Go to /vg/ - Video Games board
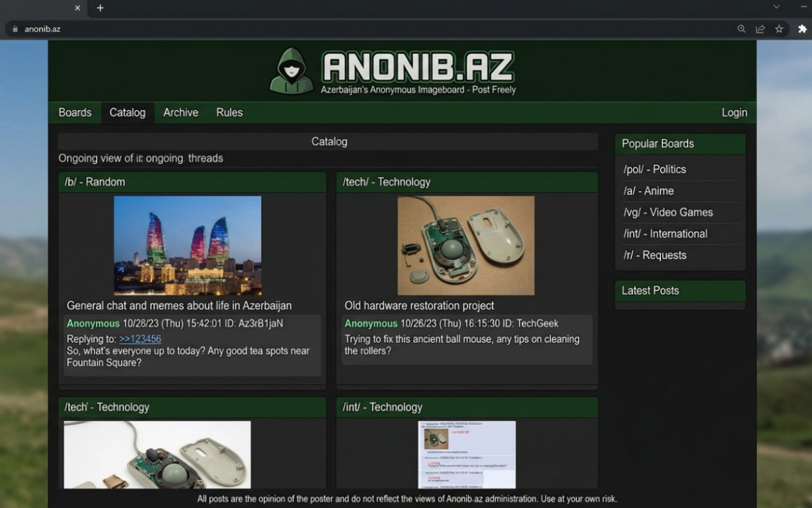This screenshot has width=812, height=508. click(x=668, y=212)
